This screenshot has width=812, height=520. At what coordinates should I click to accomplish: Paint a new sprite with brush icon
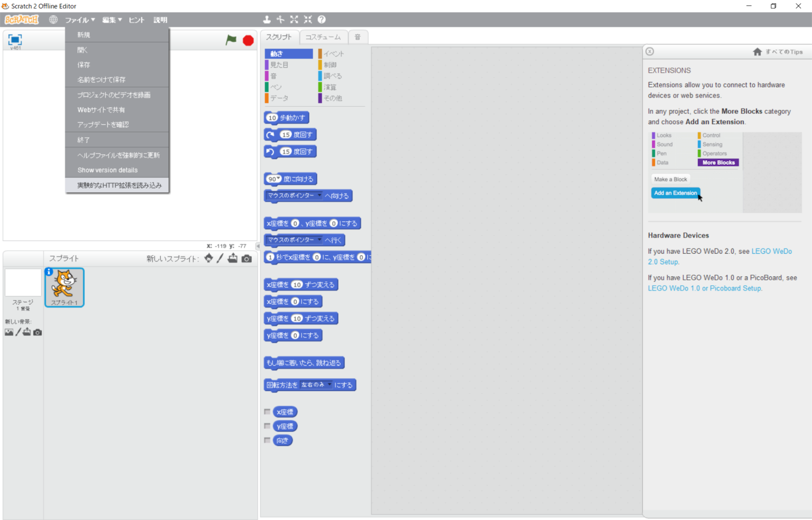click(x=220, y=258)
